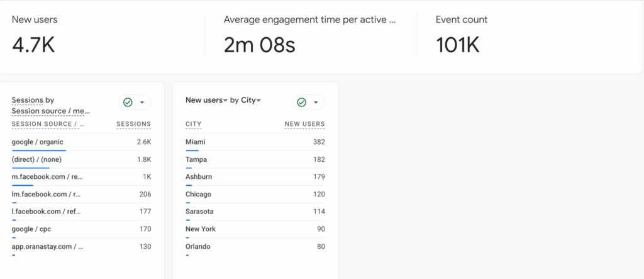Viewport: 644px width, 279px height.
Task: Expand the New users metric dropdown
Action: (206, 100)
